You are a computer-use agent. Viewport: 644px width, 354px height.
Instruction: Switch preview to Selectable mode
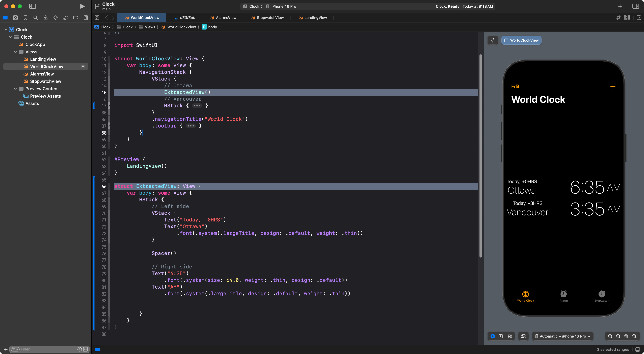pos(500,336)
